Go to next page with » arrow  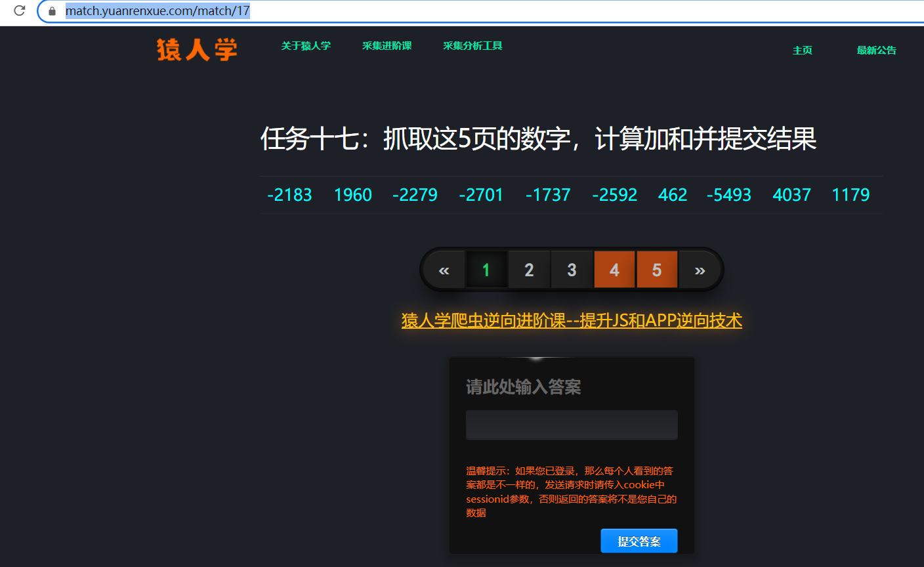coord(700,270)
